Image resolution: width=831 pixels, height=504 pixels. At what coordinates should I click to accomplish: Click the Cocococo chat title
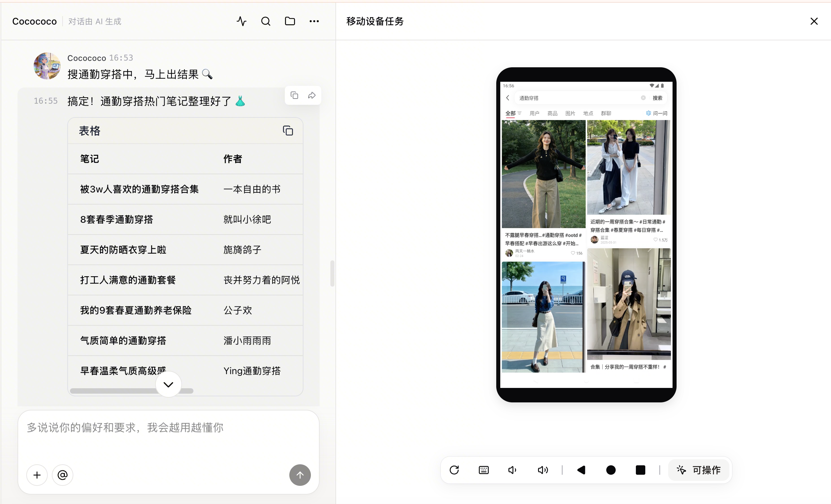click(x=34, y=21)
